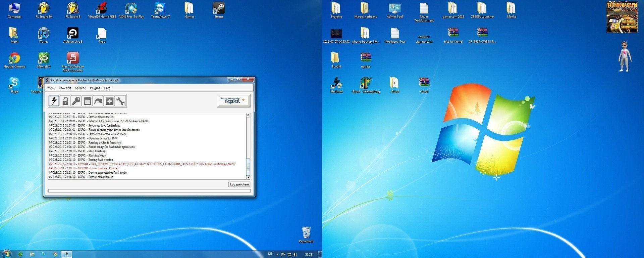Click the Technobase.FM gadget thumbnail

[622, 17]
